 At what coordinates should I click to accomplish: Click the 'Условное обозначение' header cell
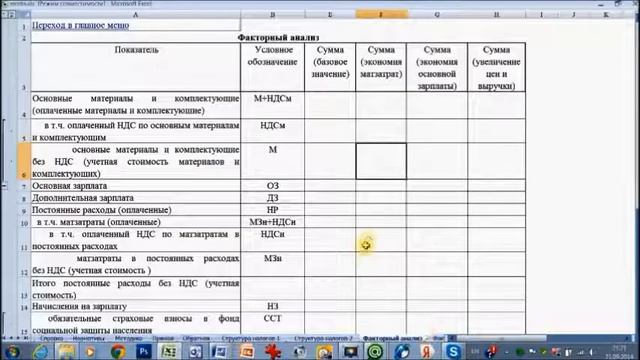(x=273, y=67)
